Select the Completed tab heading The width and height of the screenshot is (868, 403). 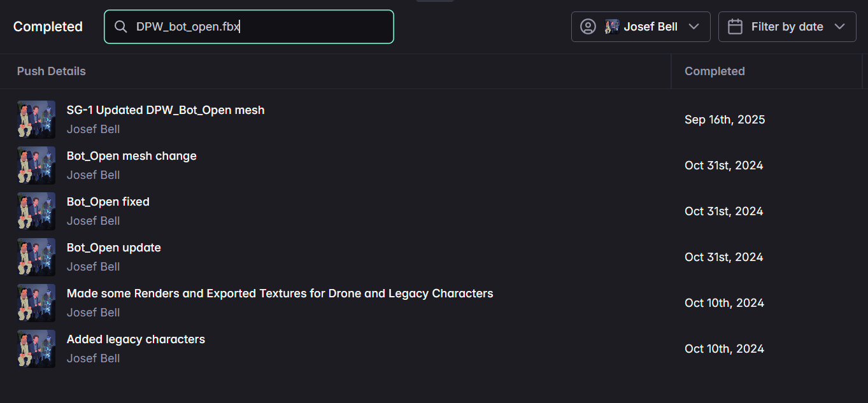[x=47, y=26]
